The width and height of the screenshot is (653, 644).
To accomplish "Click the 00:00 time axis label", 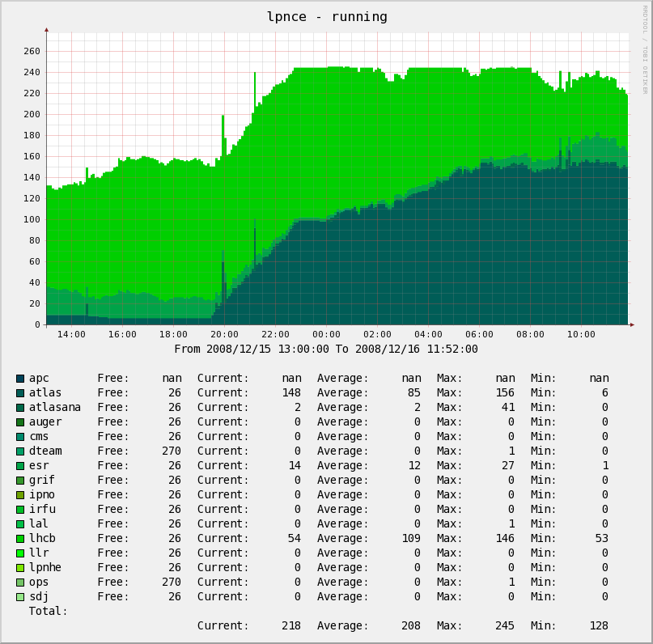I will pos(326,334).
